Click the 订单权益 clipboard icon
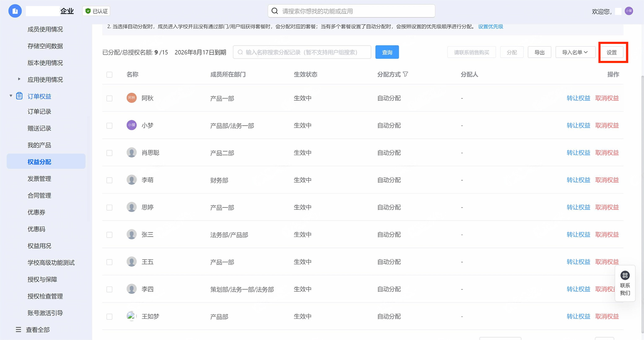644x340 pixels. coord(19,96)
